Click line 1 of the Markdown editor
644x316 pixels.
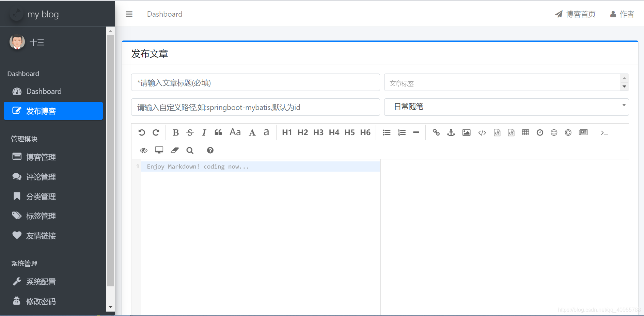pyautogui.click(x=261, y=167)
